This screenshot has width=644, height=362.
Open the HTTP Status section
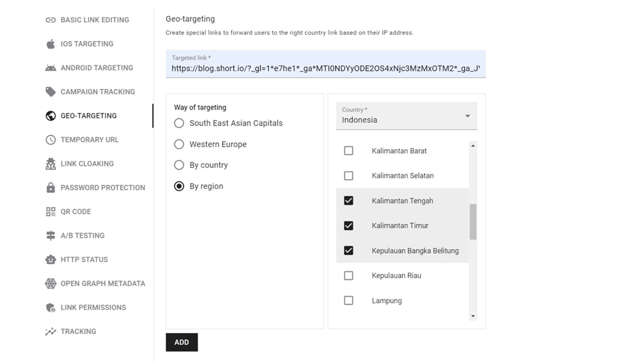tap(84, 260)
